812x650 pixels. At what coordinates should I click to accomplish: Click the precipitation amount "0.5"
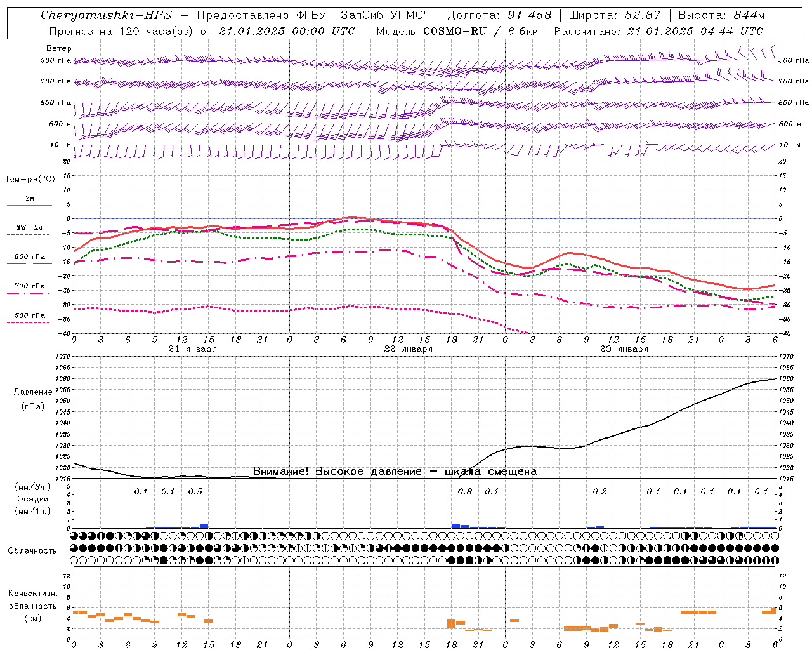pos(195,492)
